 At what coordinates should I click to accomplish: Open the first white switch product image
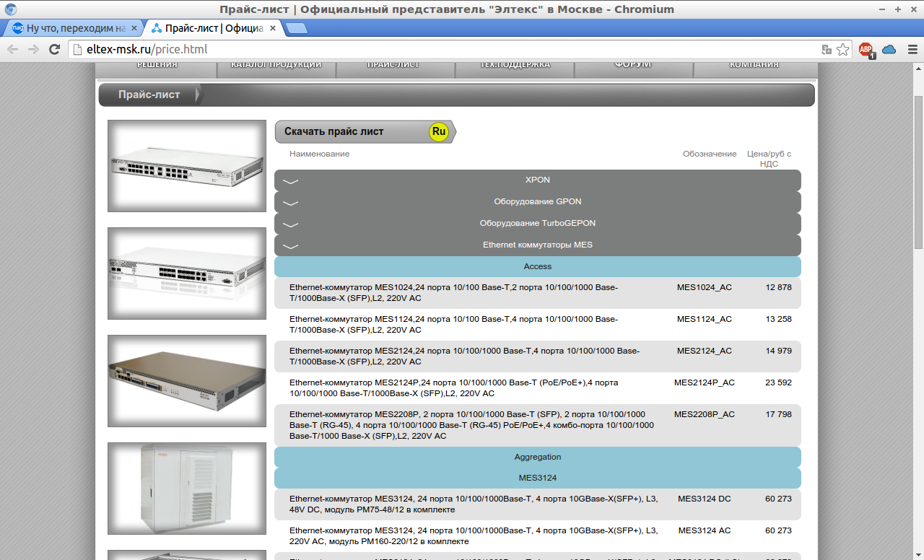(187, 166)
